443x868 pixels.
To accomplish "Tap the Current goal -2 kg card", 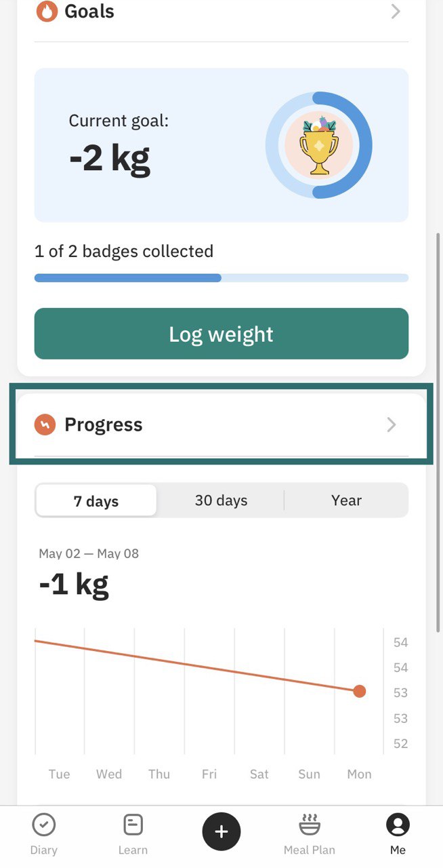I will (x=221, y=145).
